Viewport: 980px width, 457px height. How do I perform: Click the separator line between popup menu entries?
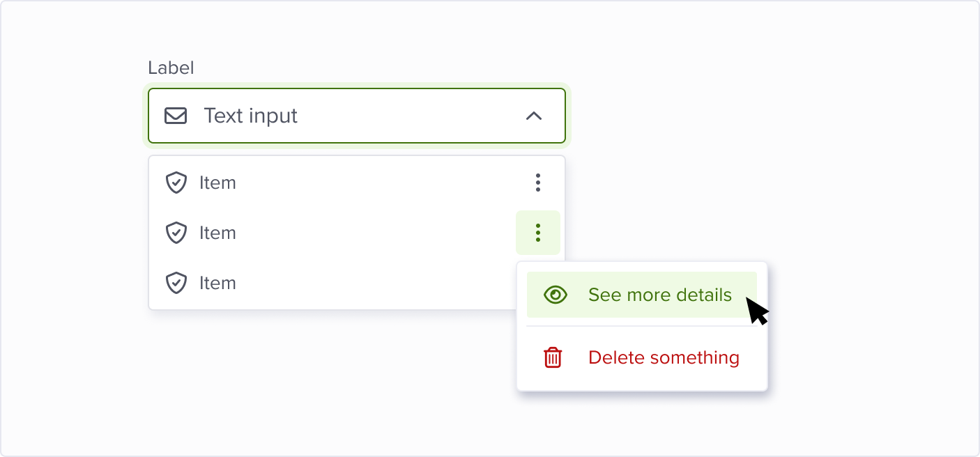tap(641, 326)
